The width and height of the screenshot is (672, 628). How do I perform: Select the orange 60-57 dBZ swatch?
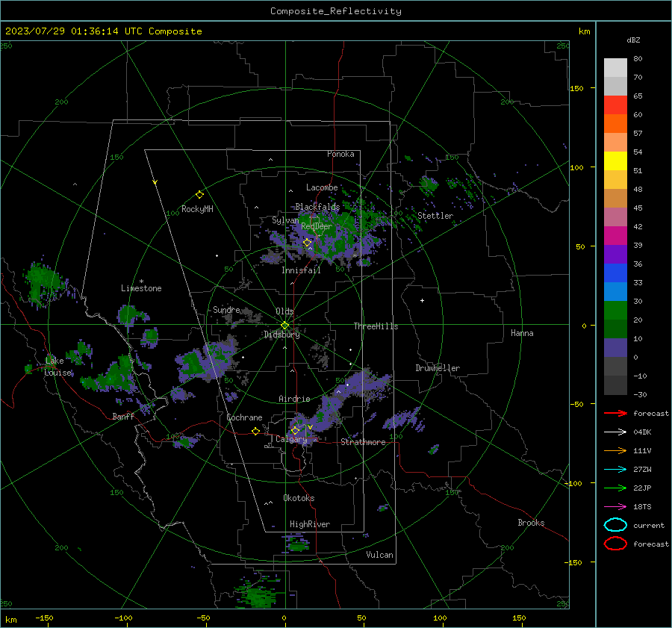[615, 124]
